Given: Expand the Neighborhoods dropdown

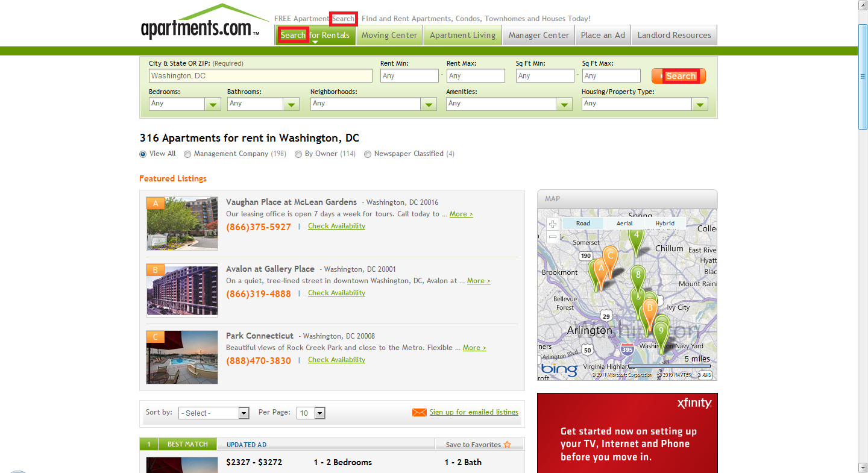Looking at the screenshot, I should coord(374,104).
